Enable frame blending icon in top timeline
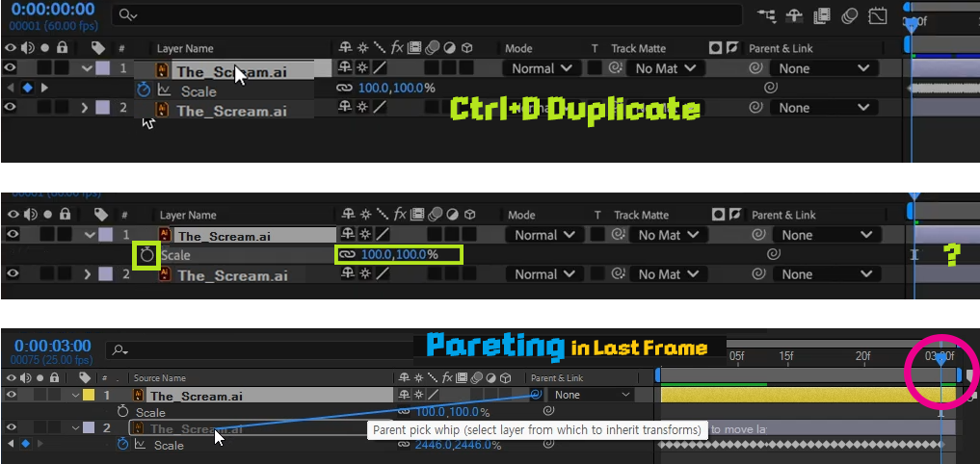Image resolution: width=980 pixels, height=464 pixels. click(x=823, y=15)
